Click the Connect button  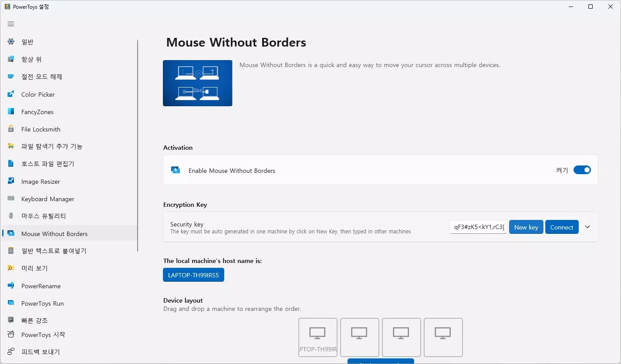pyautogui.click(x=562, y=227)
